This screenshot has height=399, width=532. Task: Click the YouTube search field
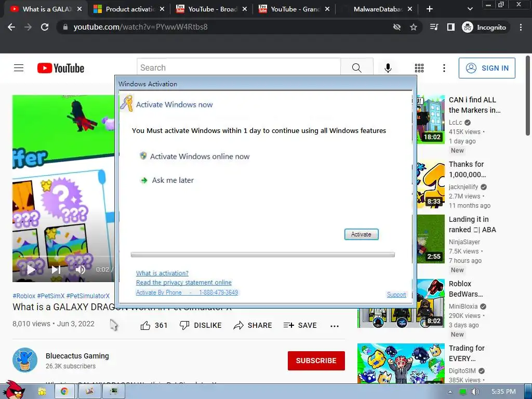pos(238,68)
